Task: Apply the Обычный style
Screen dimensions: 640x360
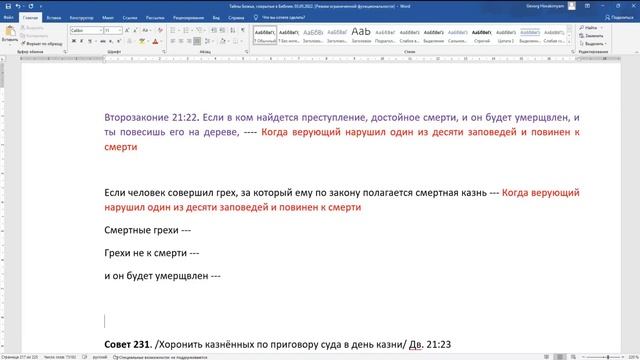Action: point(264,35)
